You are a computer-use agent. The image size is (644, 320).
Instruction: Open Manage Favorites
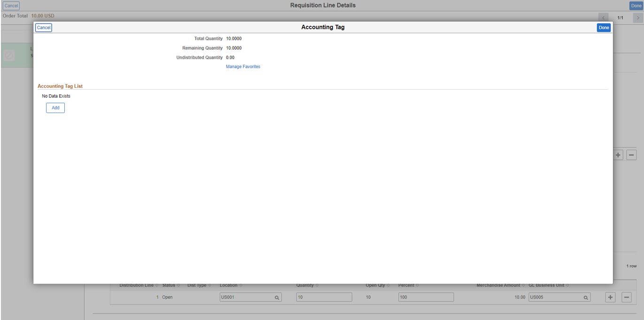[x=242, y=67]
